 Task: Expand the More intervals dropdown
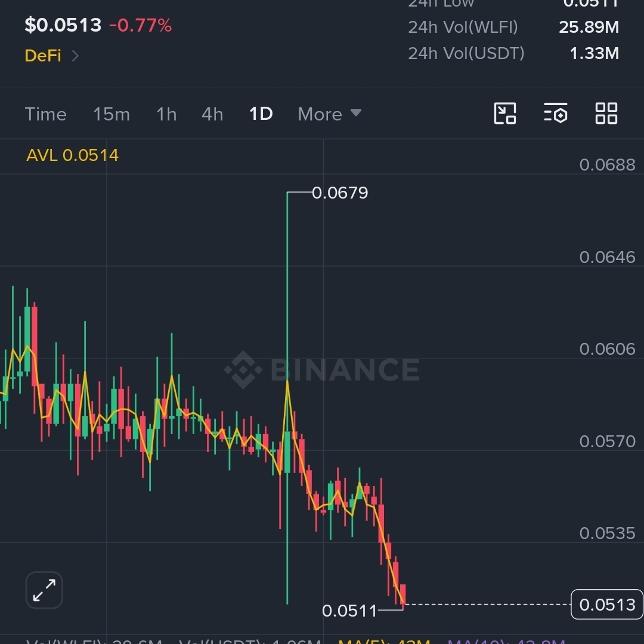pos(329,114)
